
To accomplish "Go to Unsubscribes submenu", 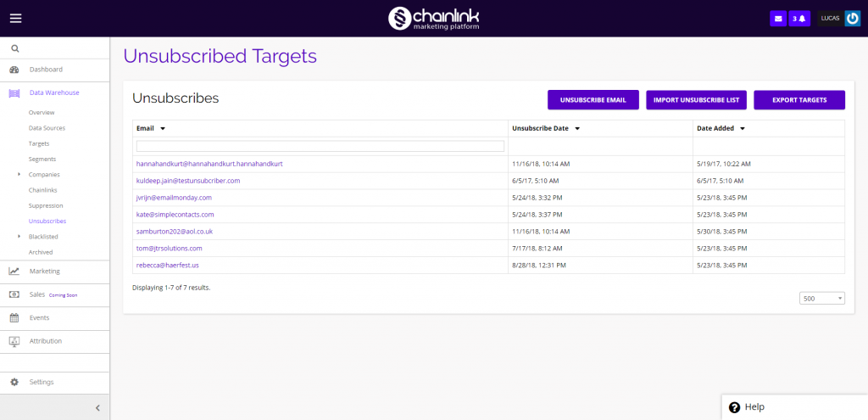I will (47, 221).
